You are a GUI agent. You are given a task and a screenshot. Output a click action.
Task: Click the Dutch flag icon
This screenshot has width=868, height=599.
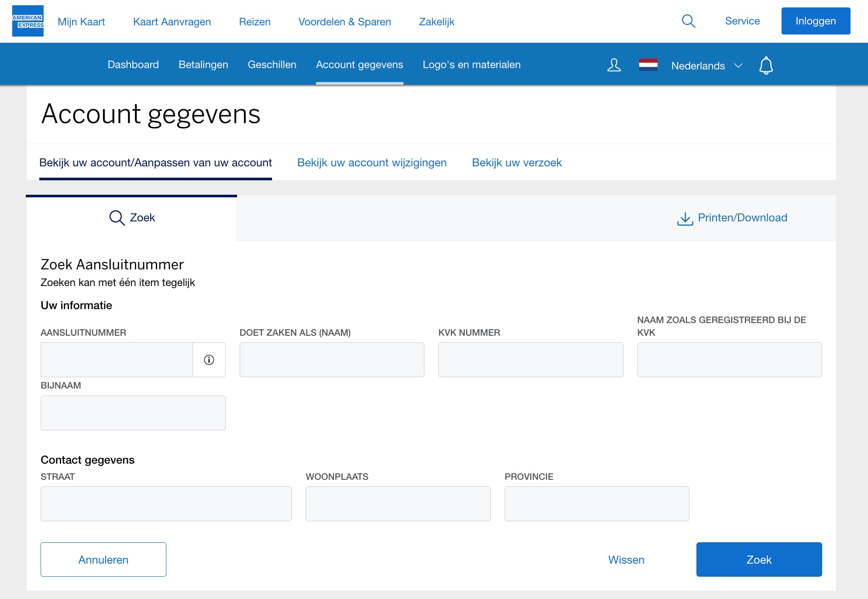click(x=649, y=65)
